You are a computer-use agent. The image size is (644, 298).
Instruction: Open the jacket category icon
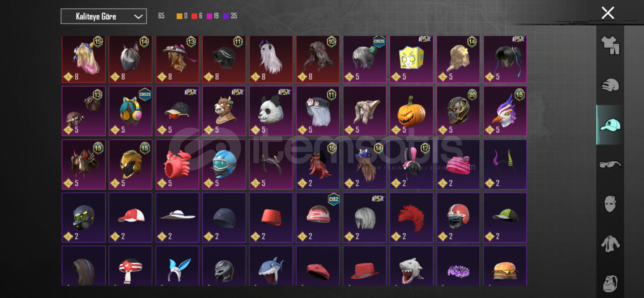(610, 244)
